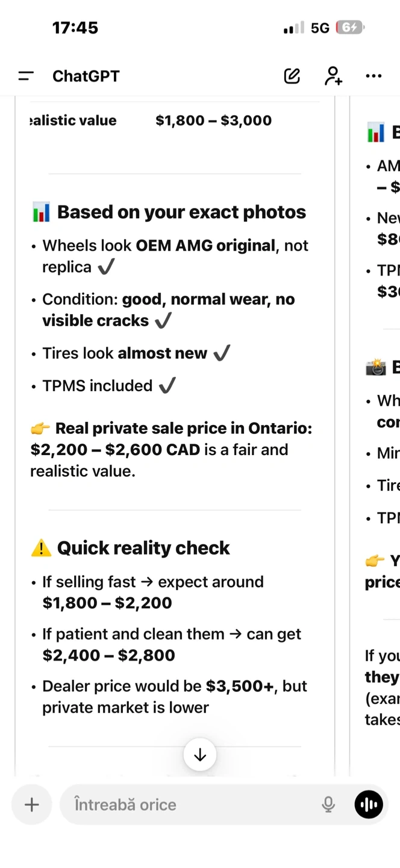Tap the "OEM AMG original" bullet text
The width and height of the screenshot is (400, 868).
point(205,246)
